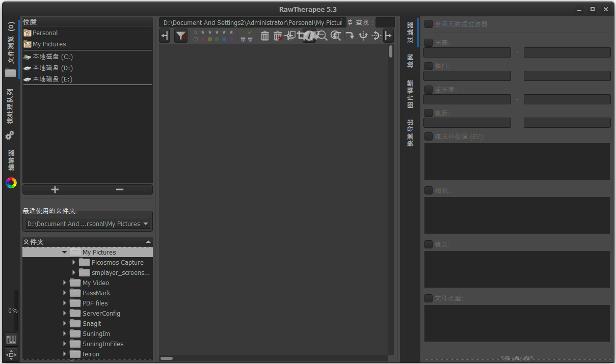Collapse the My Pictures tree node
616x364 pixels.
pos(64,253)
